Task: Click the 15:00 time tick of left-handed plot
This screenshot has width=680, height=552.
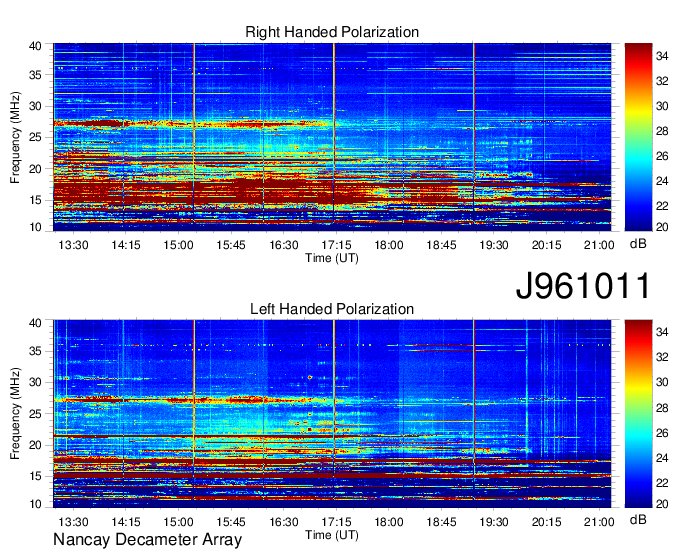Action: point(178,522)
